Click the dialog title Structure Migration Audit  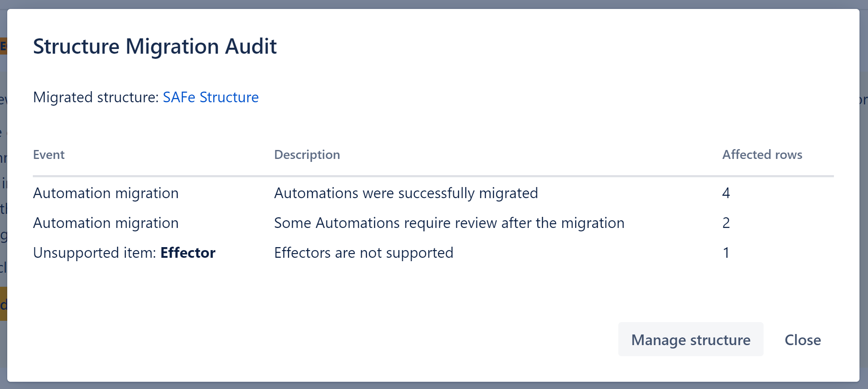(x=155, y=46)
